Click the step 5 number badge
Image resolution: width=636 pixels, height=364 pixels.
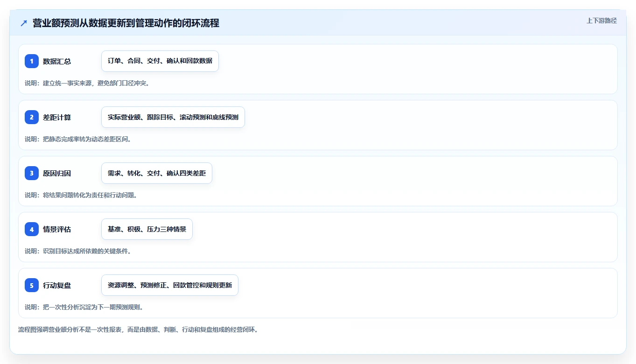(x=32, y=285)
